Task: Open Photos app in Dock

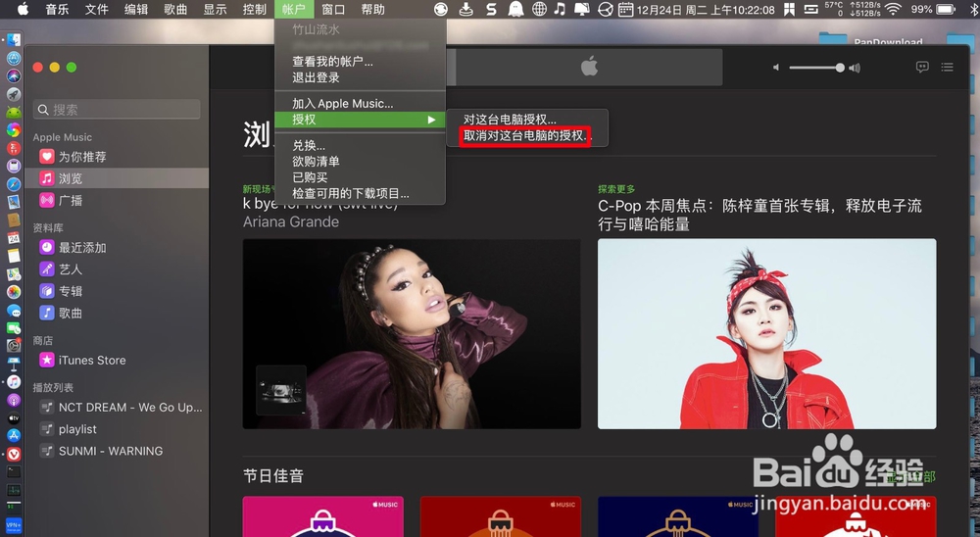Action: pyautogui.click(x=13, y=292)
